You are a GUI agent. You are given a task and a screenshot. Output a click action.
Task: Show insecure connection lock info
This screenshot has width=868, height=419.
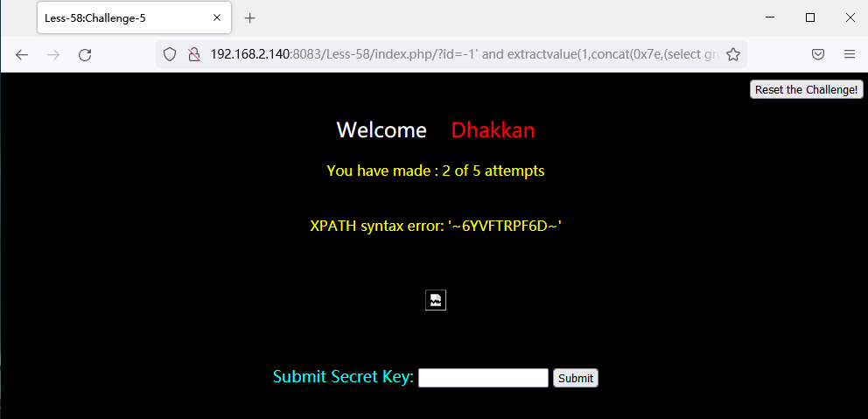click(x=193, y=54)
